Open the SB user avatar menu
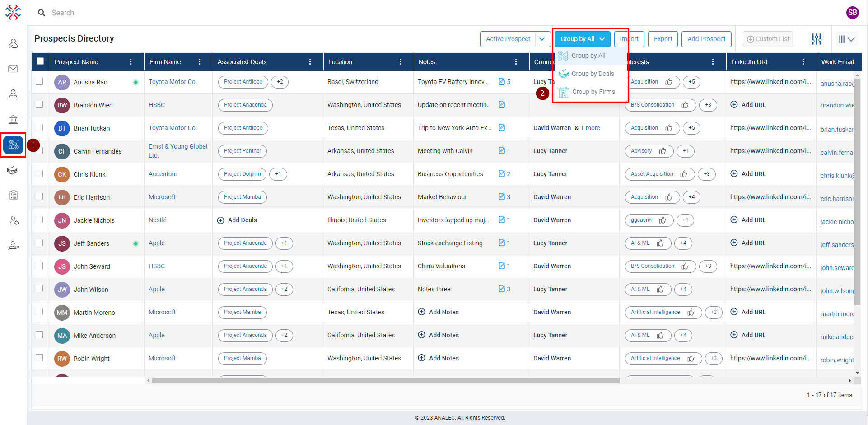The height and width of the screenshot is (425, 868). [x=852, y=13]
